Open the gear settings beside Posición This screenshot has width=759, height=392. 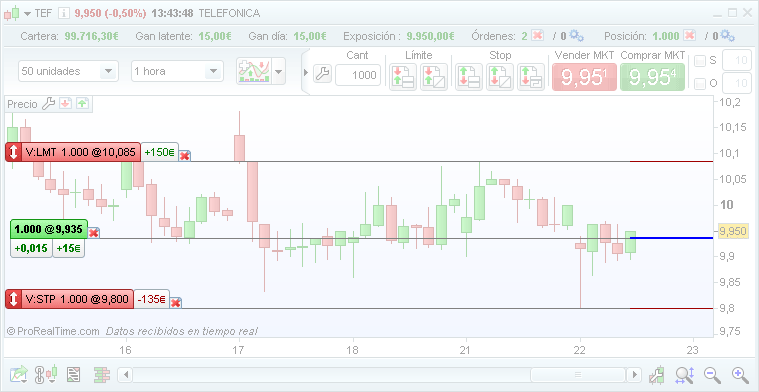pyautogui.click(x=728, y=35)
